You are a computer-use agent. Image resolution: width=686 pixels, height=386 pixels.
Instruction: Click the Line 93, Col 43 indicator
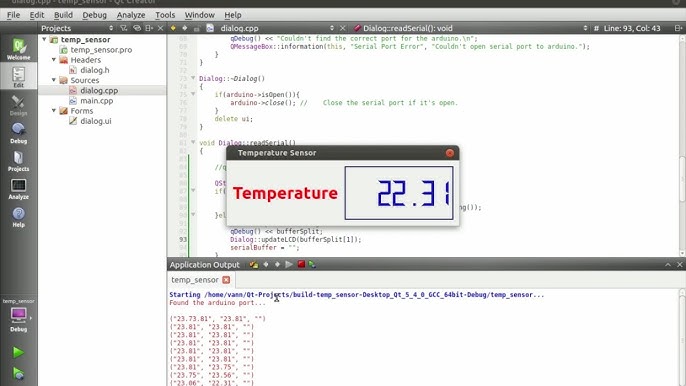click(632, 28)
